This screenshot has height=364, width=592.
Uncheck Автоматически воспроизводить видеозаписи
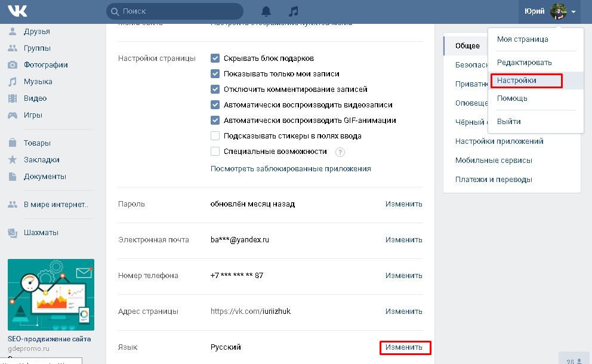click(x=215, y=104)
